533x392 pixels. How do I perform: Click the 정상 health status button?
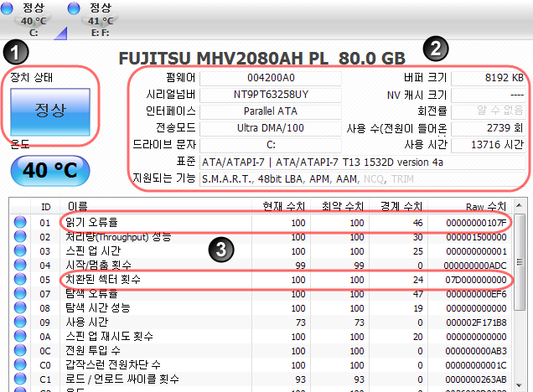click(x=50, y=111)
